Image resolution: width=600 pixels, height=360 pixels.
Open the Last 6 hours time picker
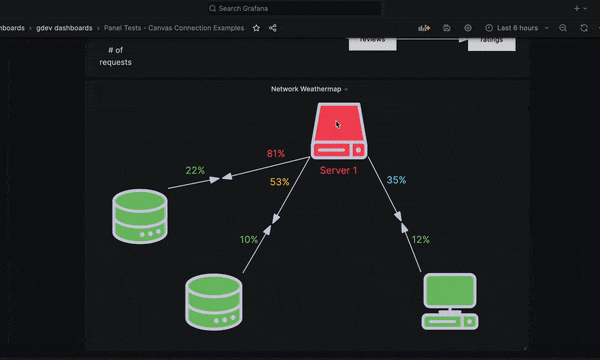(x=517, y=28)
